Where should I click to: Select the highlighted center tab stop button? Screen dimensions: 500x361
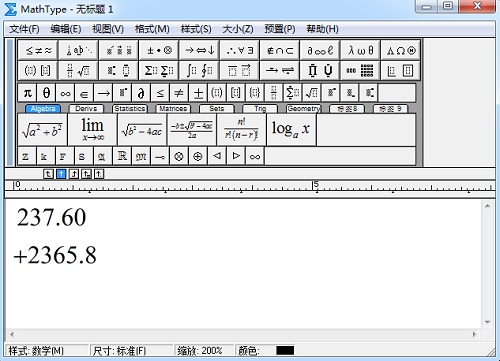[61, 174]
